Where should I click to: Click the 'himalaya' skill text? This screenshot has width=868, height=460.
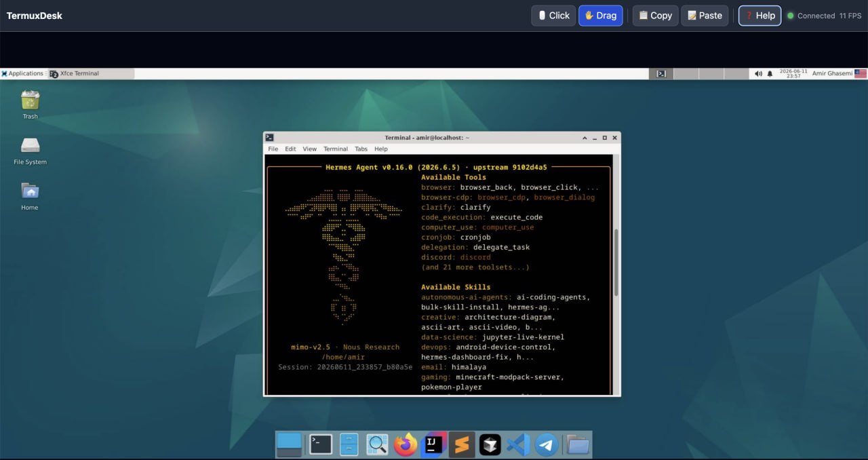(x=469, y=367)
